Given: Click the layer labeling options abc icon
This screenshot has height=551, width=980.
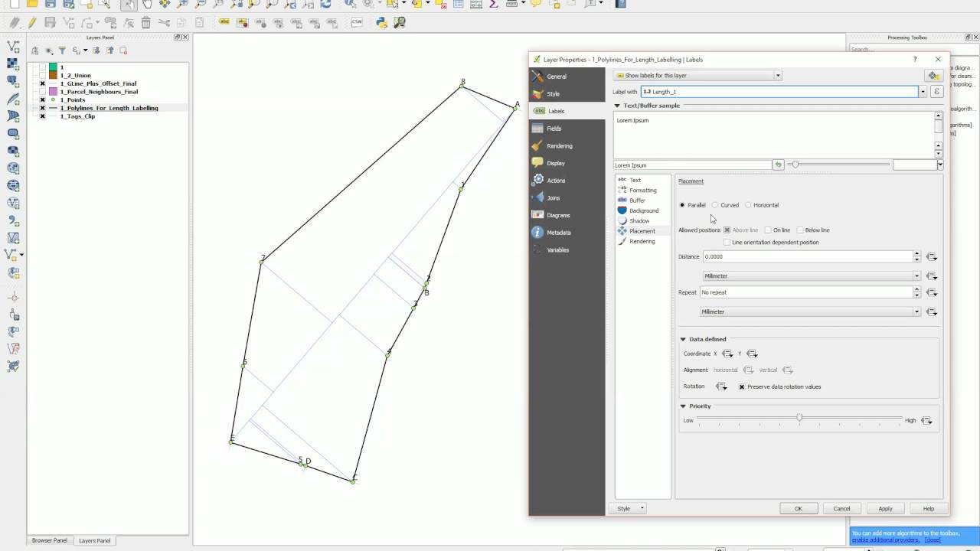Looking at the screenshot, I should click(x=224, y=22).
